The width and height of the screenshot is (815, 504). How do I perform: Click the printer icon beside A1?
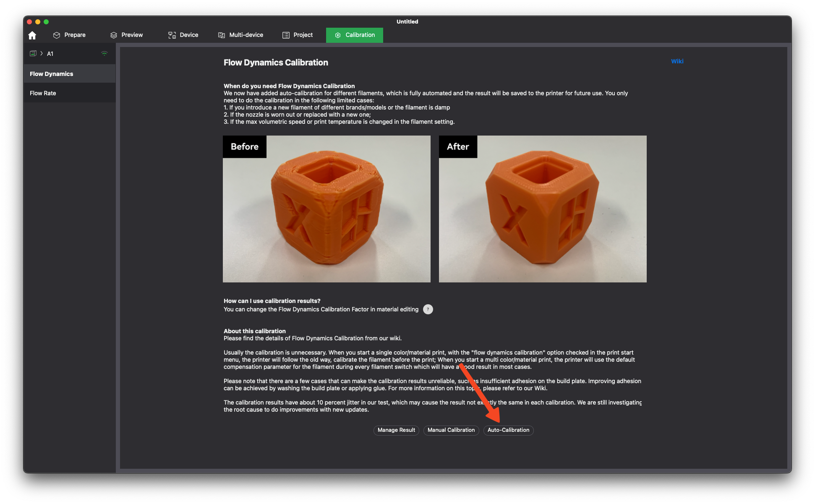click(x=33, y=53)
